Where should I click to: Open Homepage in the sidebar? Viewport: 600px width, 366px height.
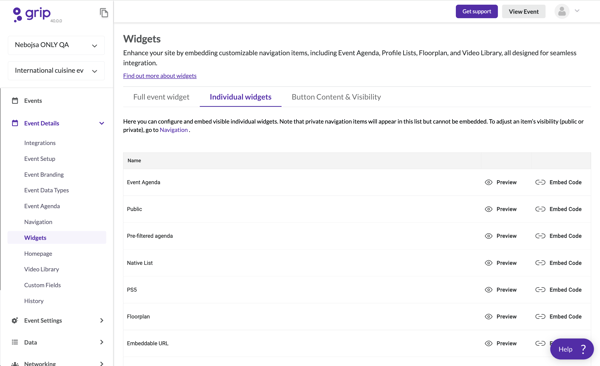pyautogui.click(x=38, y=253)
